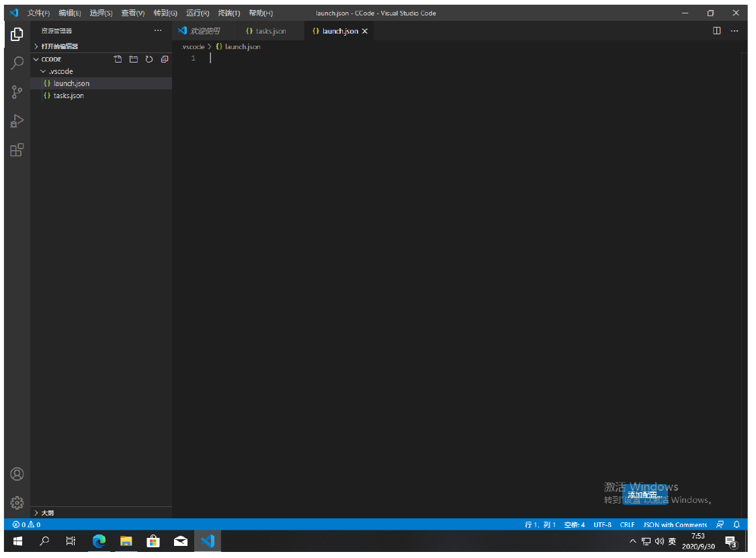Click the Accounts icon in activity bar
Image resolution: width=756 pixels, height=558 pixels.
17,474
